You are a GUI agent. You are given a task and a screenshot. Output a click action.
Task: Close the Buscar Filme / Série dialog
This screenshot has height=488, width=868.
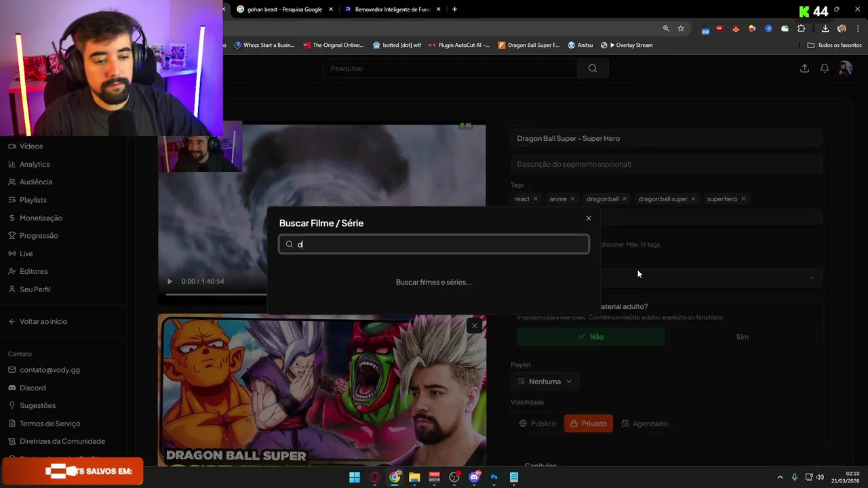pos(589,218)
